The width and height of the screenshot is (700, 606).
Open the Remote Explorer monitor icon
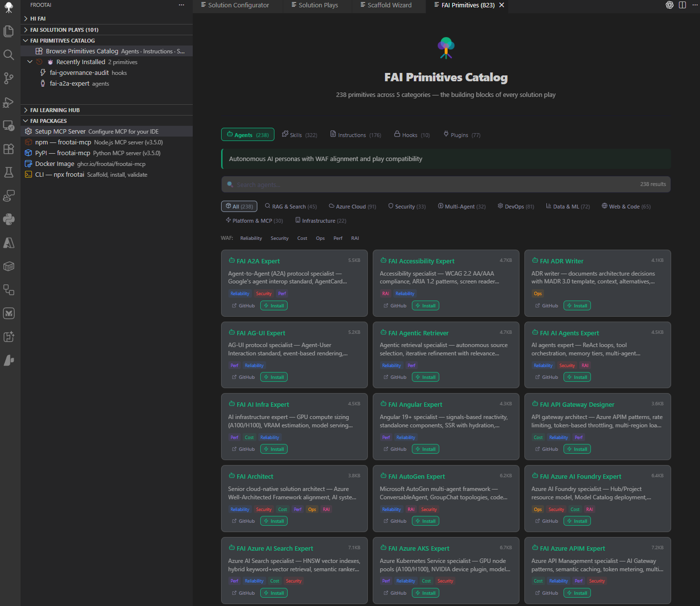pyautogui.click(x=9, y=125)
